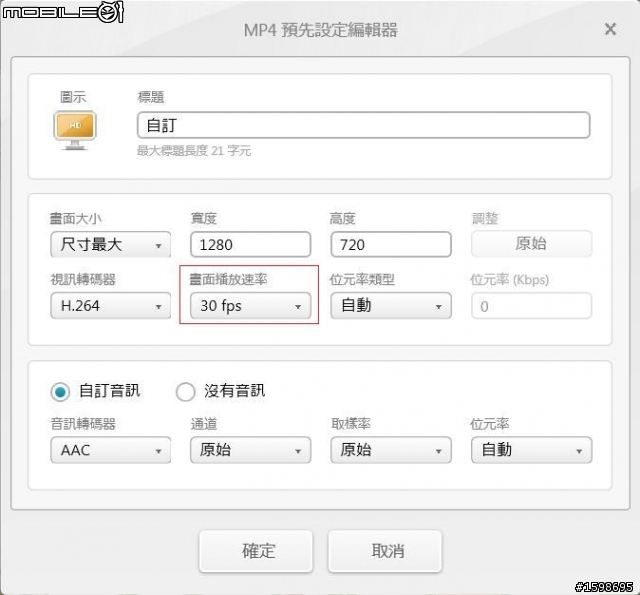The image size is (640, 595).
Task: Select the 沒有音訊 radio button
Action: pyautogui.click(x=185, y=392)
